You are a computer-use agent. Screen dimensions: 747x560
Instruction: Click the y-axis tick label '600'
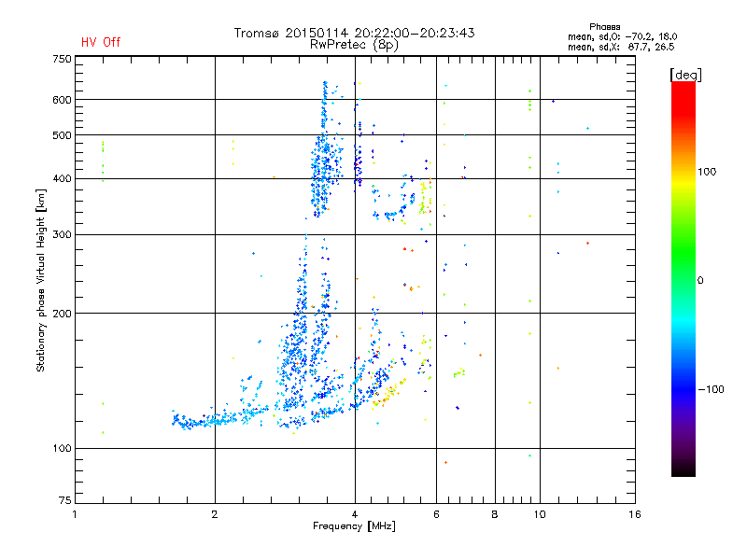62,100
